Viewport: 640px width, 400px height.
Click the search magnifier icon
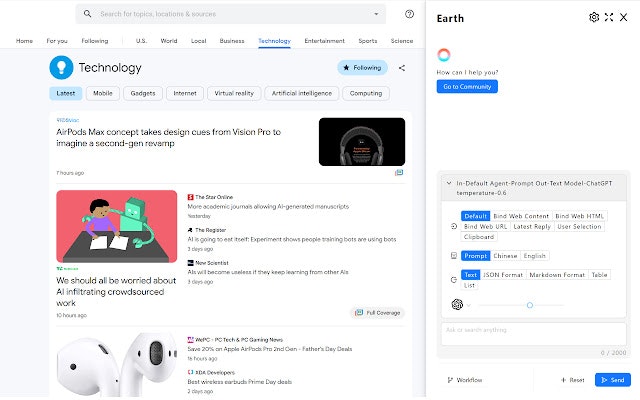click(87, 14)
